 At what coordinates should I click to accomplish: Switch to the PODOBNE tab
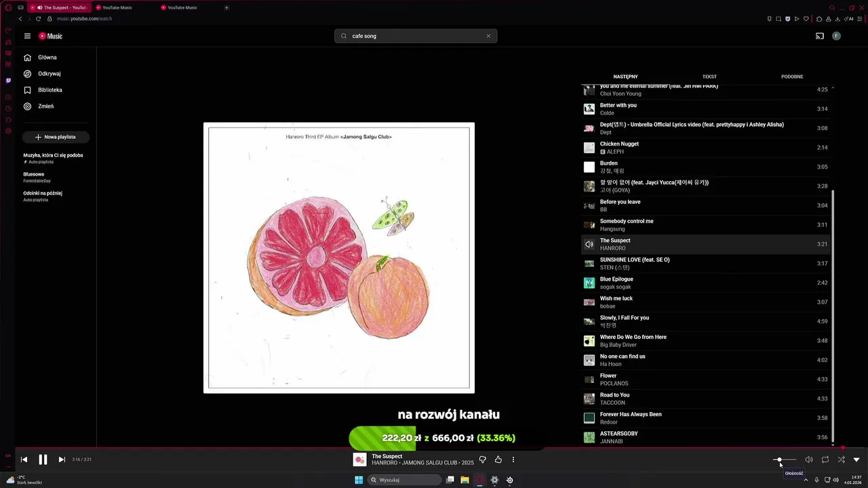(x=792, y=77)
